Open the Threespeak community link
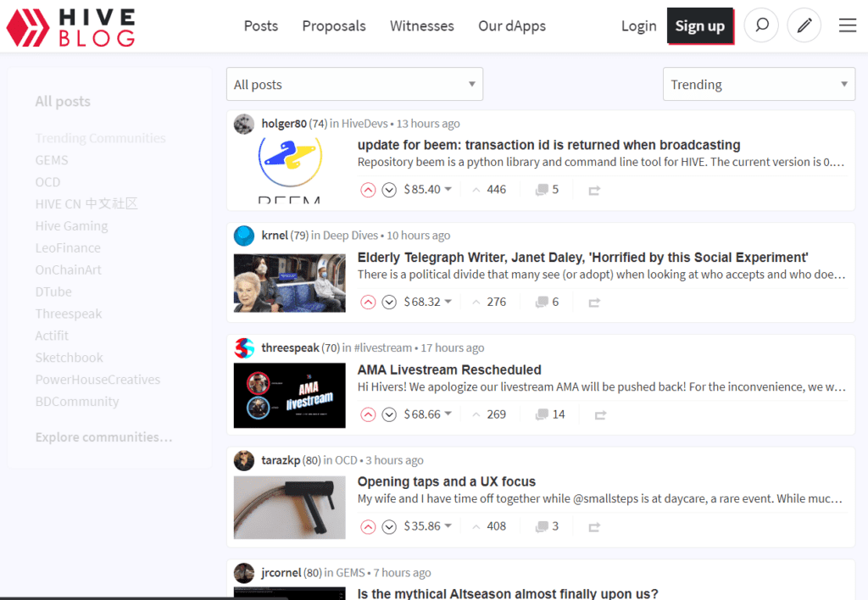 coord(68,314)
